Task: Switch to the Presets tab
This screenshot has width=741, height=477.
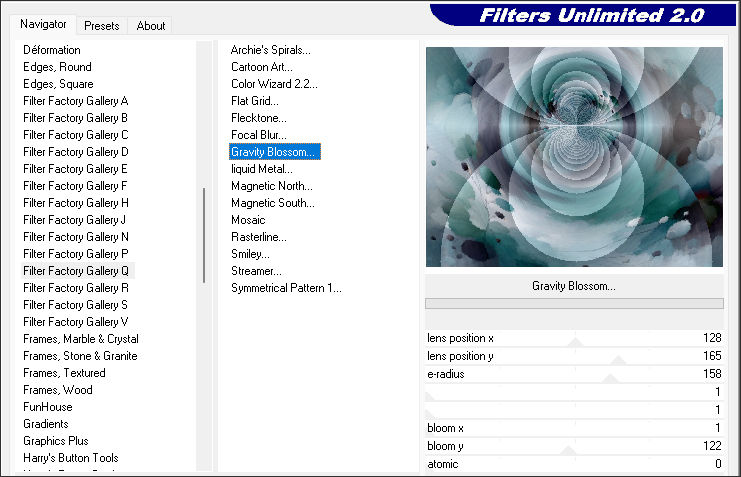Action: tap(103, 25)
